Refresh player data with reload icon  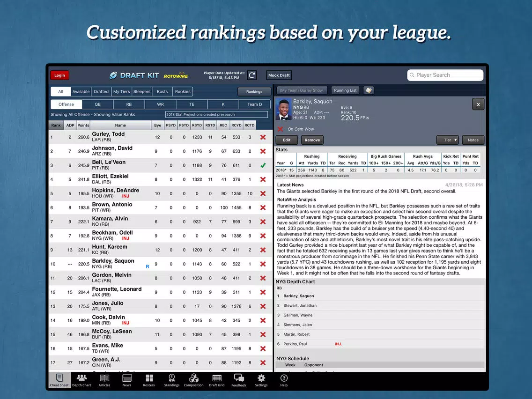point(252,75)
